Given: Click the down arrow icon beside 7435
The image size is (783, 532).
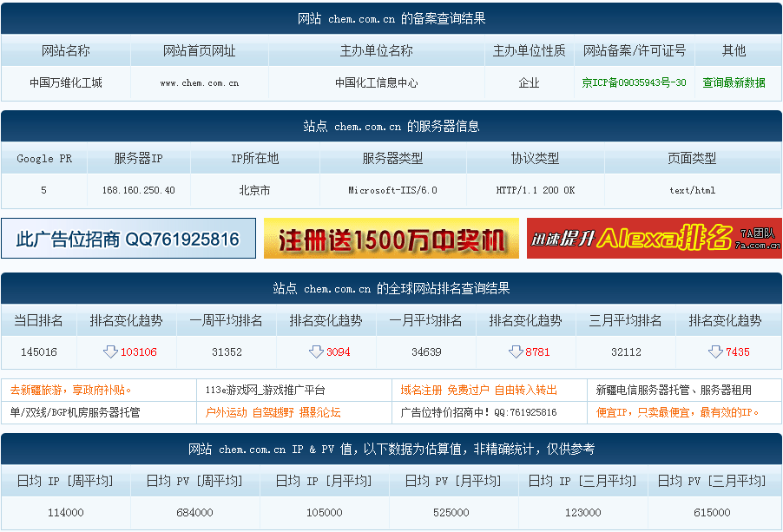Looking at the screenshot, I should [x=715, y=351].
